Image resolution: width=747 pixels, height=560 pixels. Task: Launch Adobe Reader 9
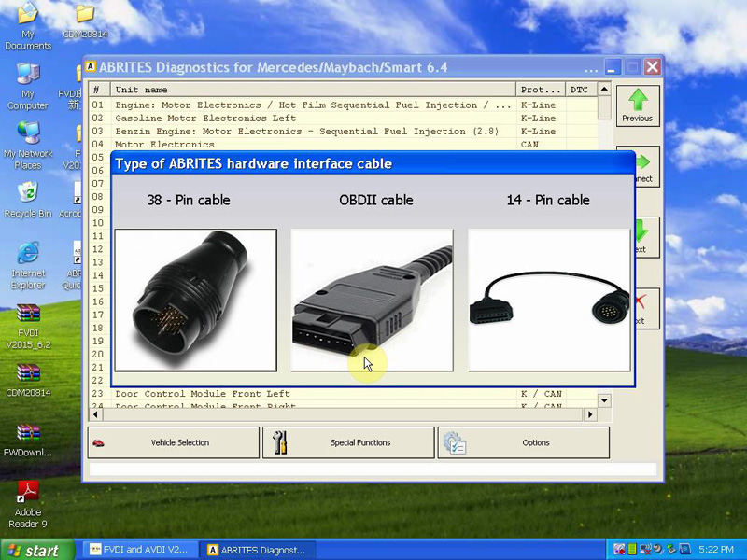pyautogui.click(x=28, y=501)
